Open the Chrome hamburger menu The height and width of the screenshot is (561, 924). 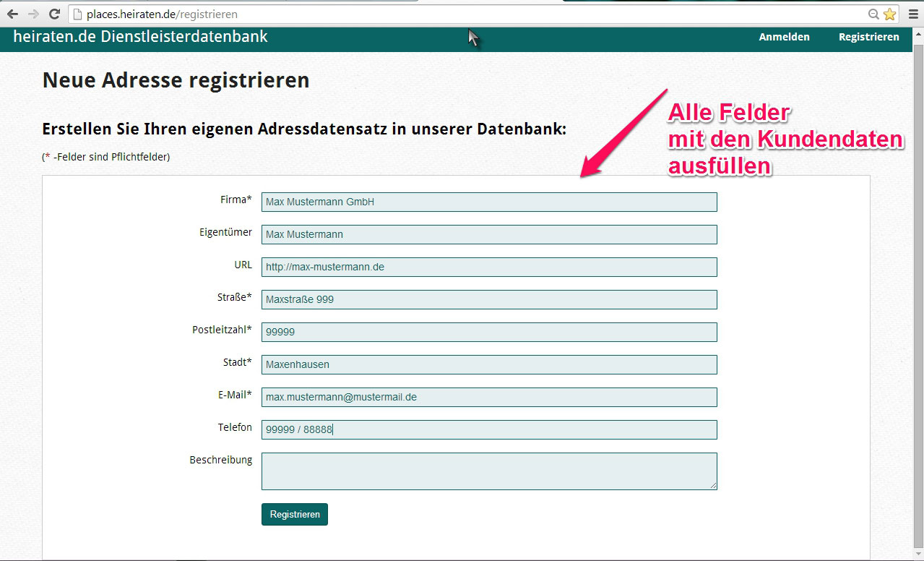click(x=913, y=14)
